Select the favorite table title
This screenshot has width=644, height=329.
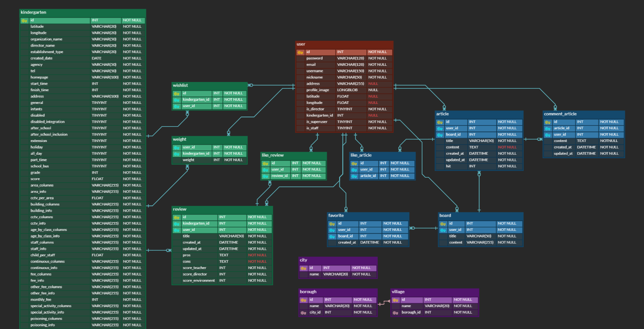[x=336, y=215]
